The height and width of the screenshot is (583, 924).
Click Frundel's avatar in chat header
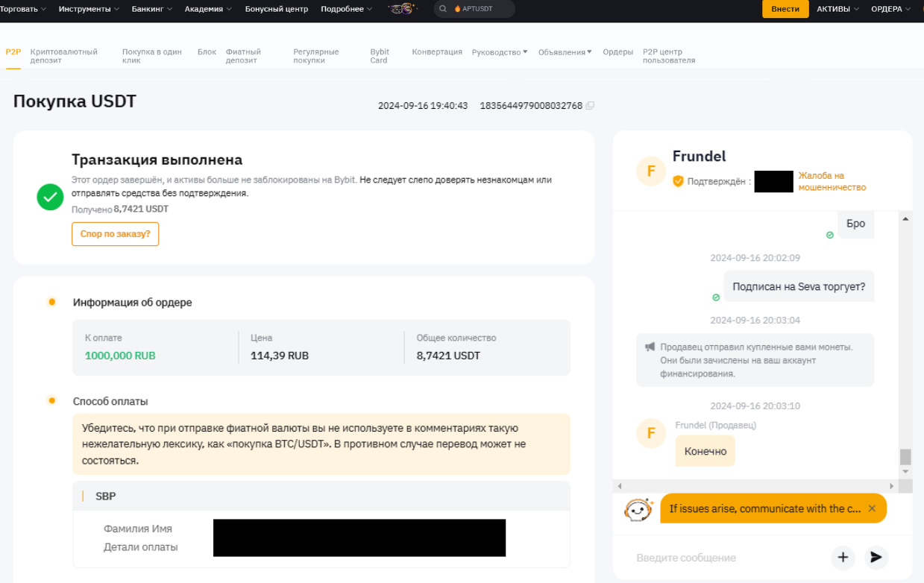point(651,171)
